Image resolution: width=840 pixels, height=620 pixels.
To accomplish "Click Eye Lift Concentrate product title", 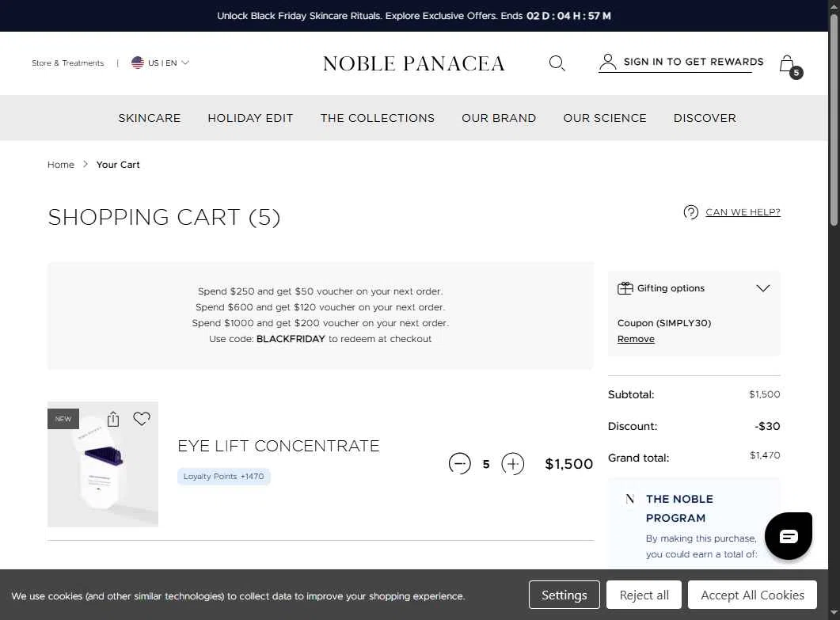I will pyautogui.click(x=279, y=446).
